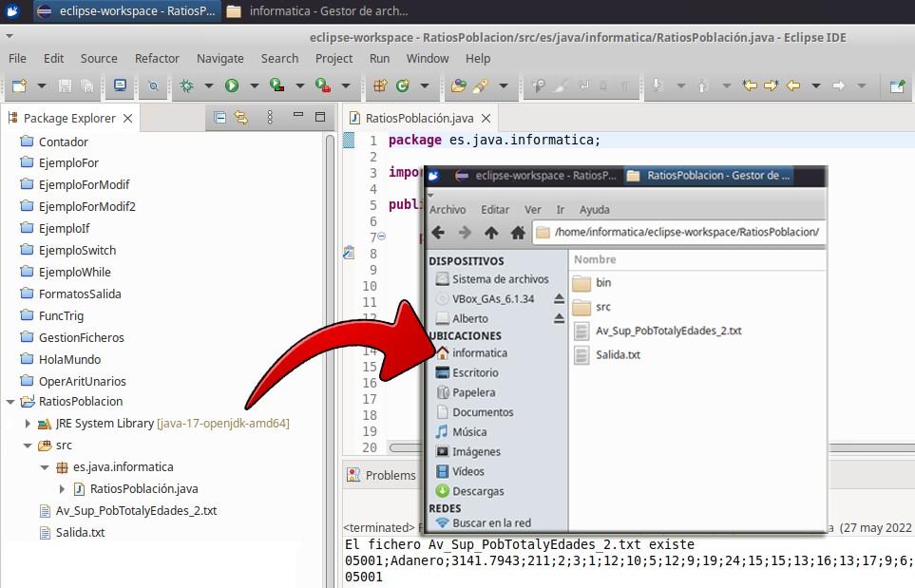Open the Navigate menu in Eclipse
The image size is (915, 588).
click(x=220, y=58)
